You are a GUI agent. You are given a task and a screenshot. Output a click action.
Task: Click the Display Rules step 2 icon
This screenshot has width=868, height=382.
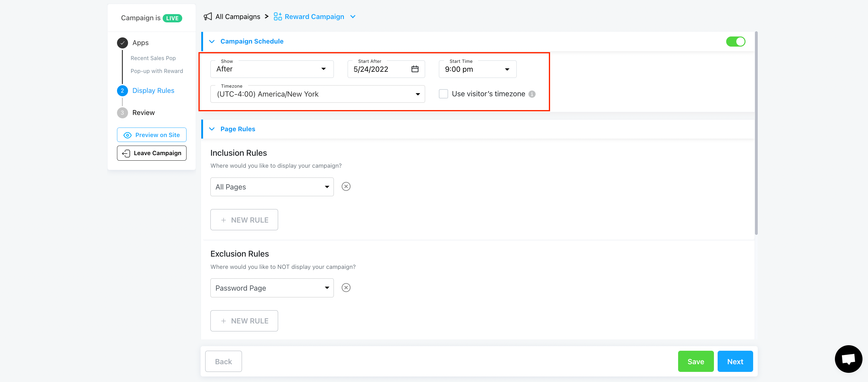pyautogui.click(x=122, y=90)
